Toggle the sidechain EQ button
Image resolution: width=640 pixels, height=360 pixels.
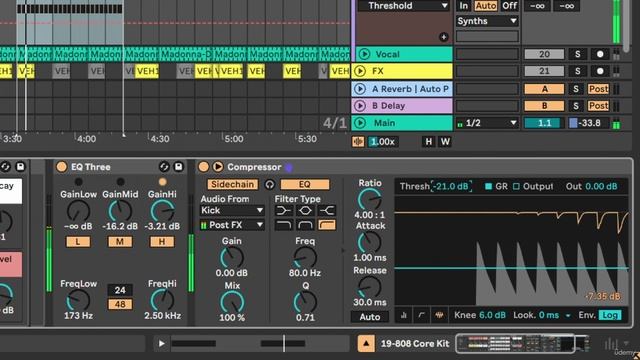(304, 184)
